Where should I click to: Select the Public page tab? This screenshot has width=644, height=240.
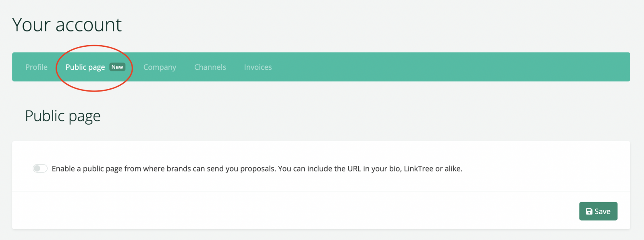(x=85, y=67)
